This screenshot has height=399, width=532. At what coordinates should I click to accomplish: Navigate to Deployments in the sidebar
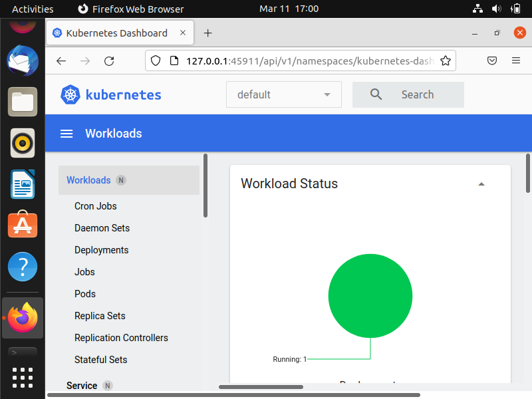tap(102, 250)
